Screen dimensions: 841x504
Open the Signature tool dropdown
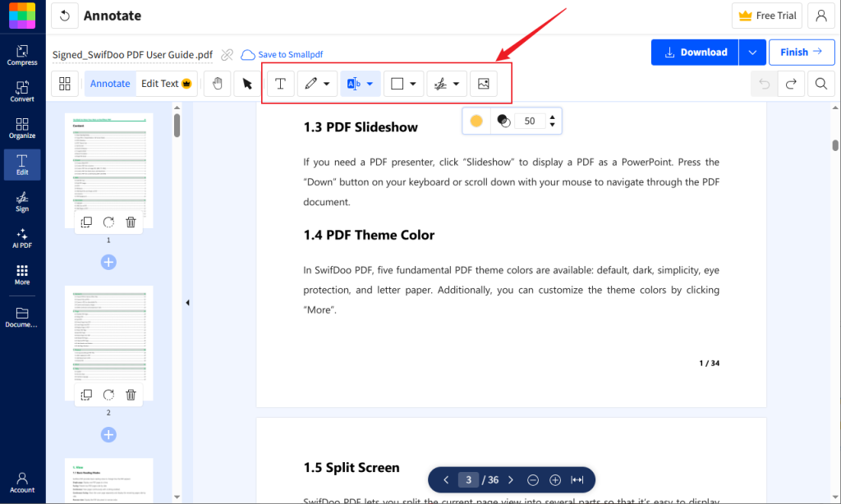(457, 83)
